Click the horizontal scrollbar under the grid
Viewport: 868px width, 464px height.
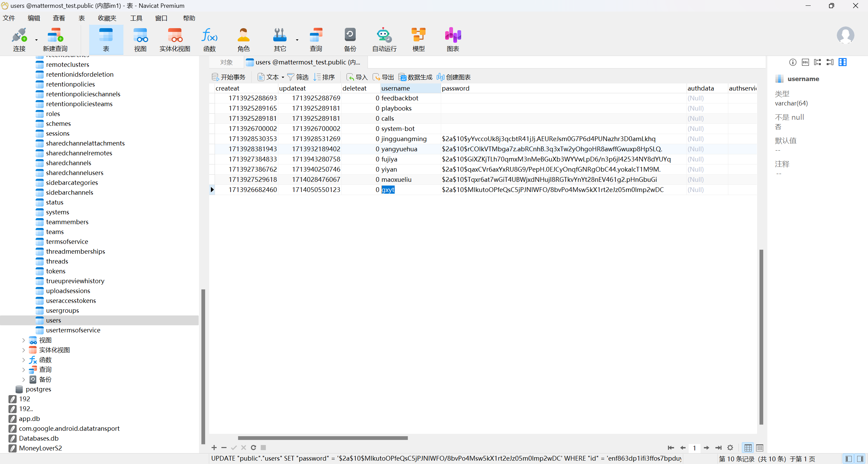point(322,438)
